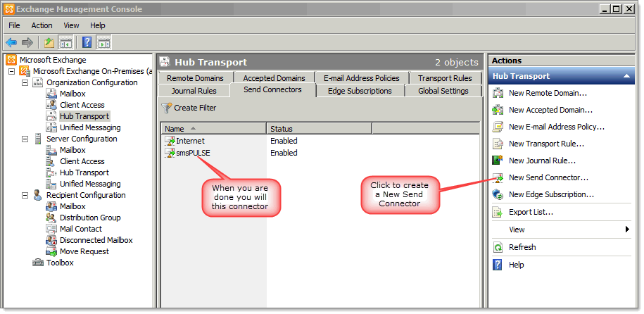Switch to the E-mail Address Policies tab
Screen dimensions: 644x314
click(x=362, y=78)
